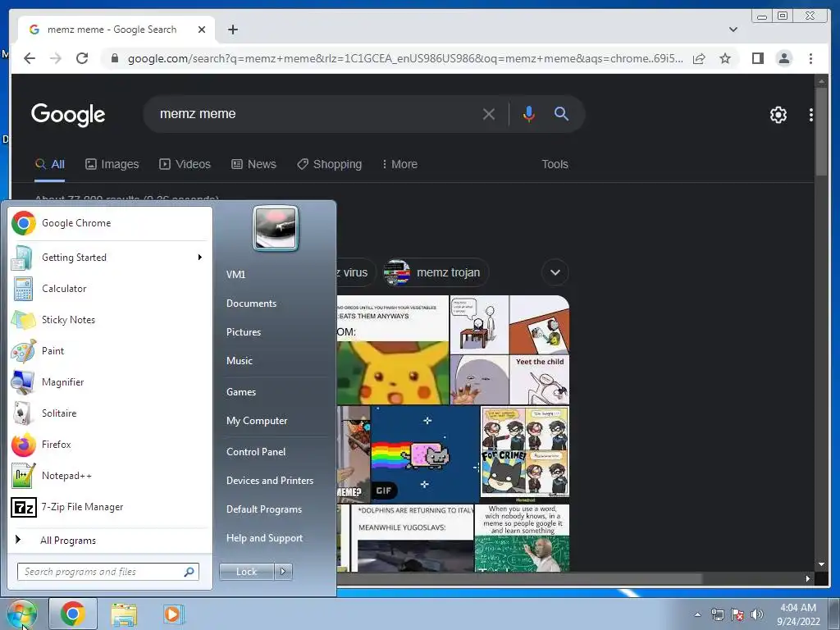Close the memz meme tab

tap(202, 30)
